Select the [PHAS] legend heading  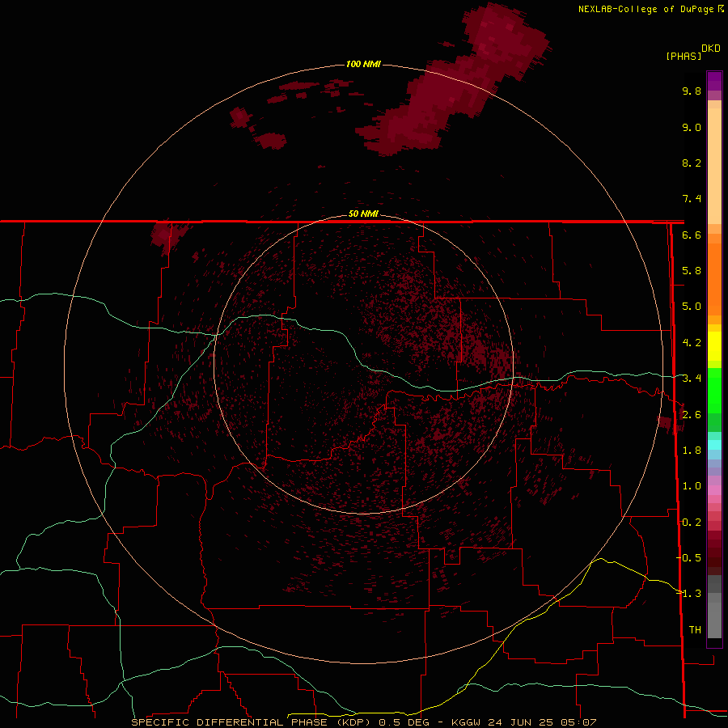pyautogui.click(x=684, y=57)
